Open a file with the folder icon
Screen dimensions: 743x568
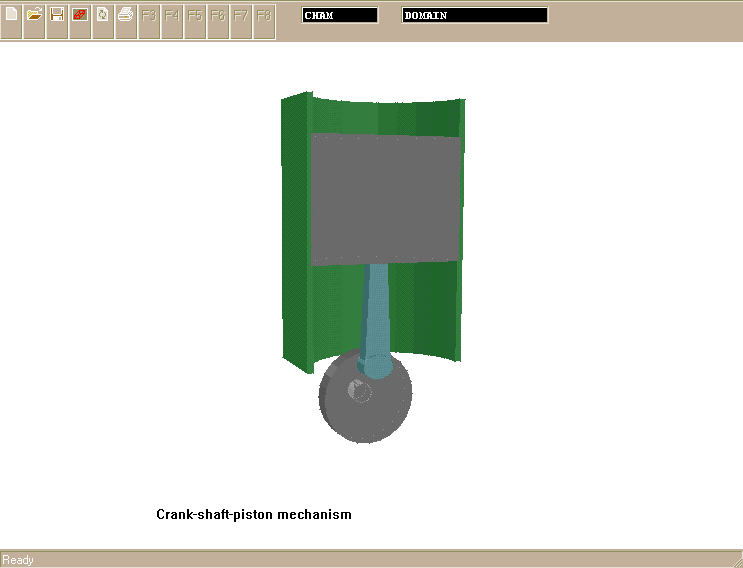(x=35, y=15)
